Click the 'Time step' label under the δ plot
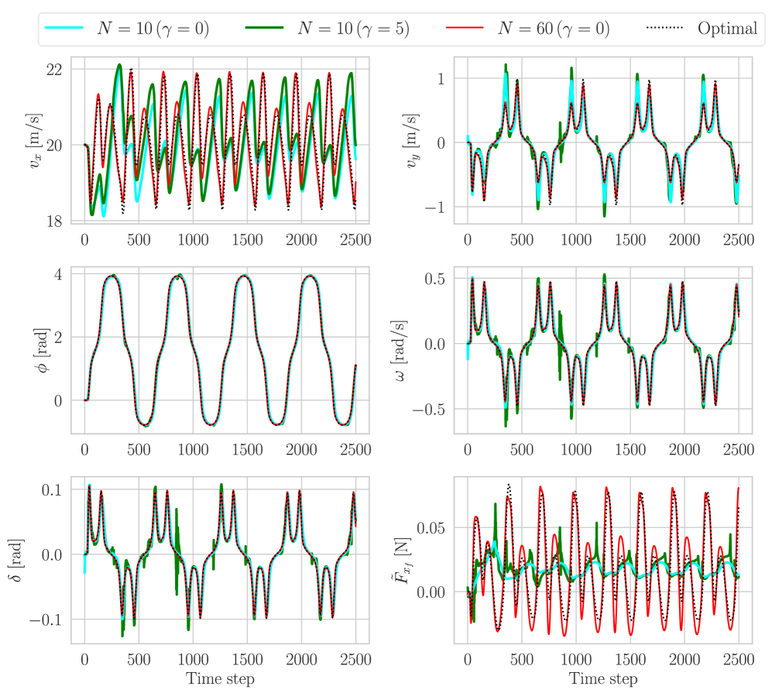The image size is (772, 700). point(220,679)
